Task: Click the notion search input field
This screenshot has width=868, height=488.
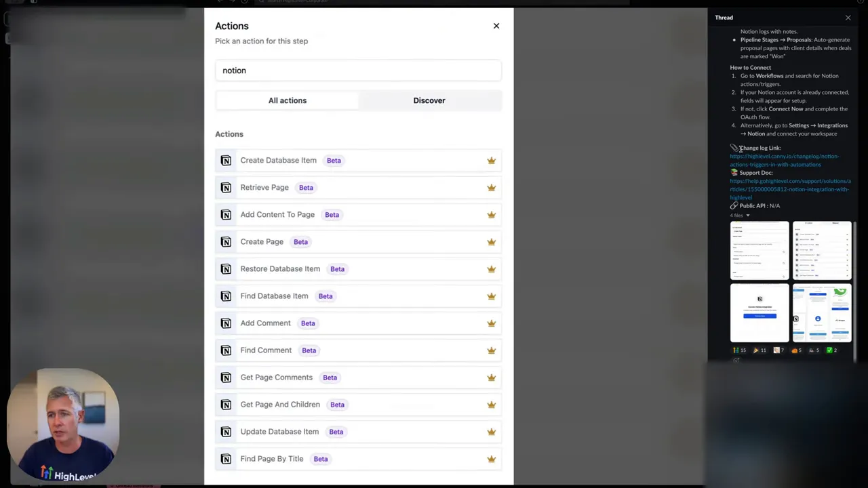Action: (x=358, y=70)
